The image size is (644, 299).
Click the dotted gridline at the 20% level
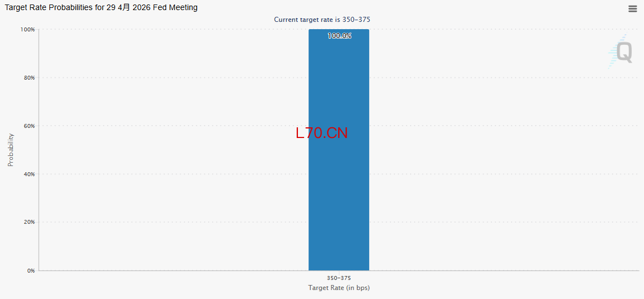(x=168, y=222)
